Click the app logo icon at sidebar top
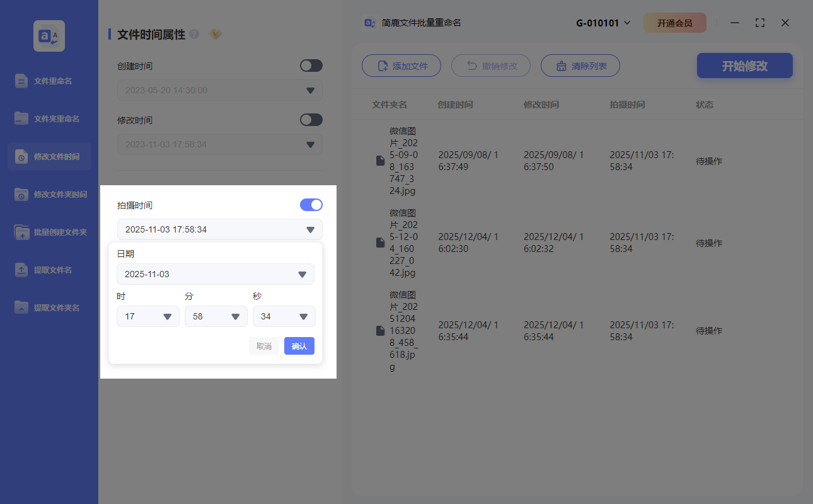 (x=49, y=36)
